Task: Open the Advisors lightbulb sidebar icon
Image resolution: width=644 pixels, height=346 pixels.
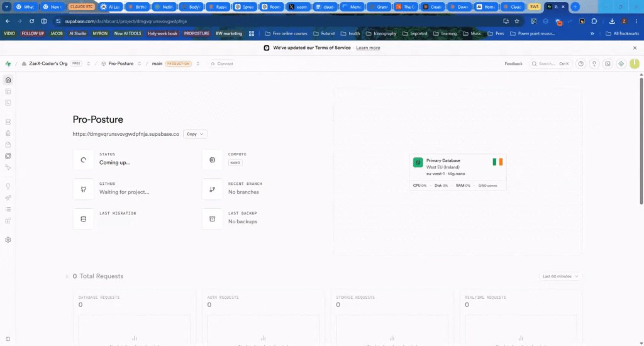Action: [8, 187]
